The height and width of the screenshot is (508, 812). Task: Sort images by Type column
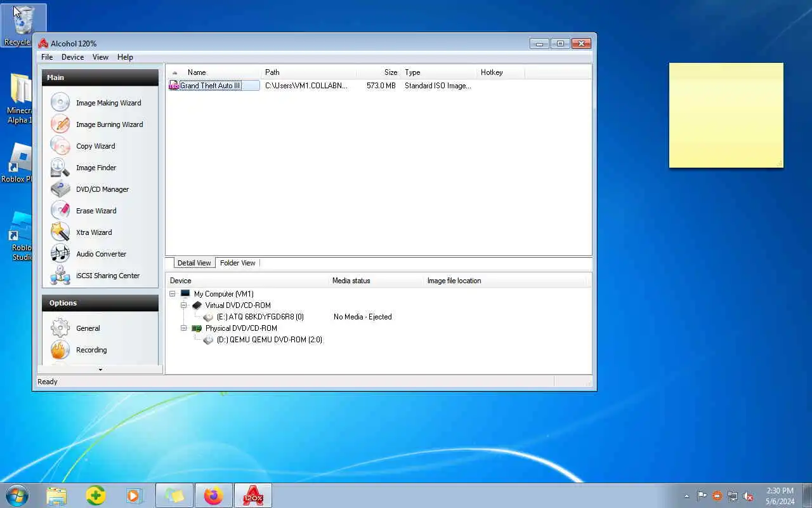coord(438,72)
